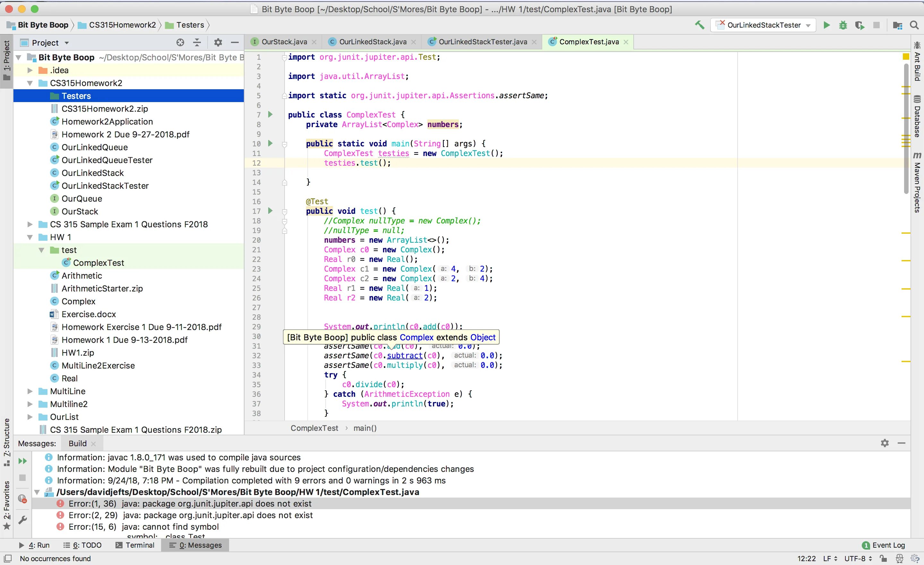Close the ComplexTest.java tab
924x565 pixels.
[x=626, y=42]
